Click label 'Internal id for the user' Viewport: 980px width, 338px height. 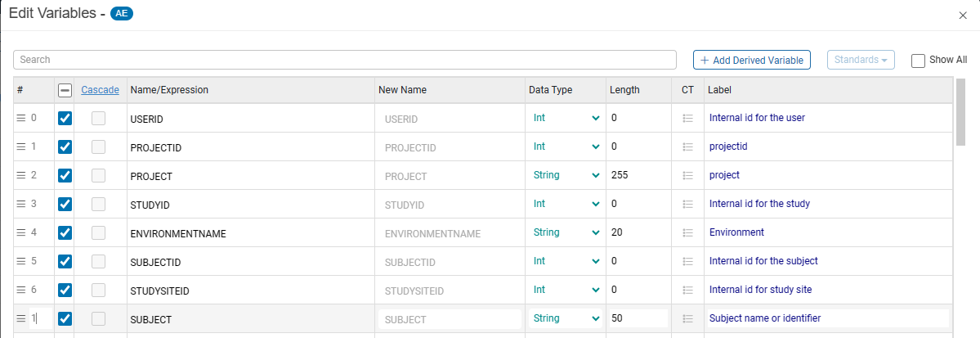tap(757, 118)
